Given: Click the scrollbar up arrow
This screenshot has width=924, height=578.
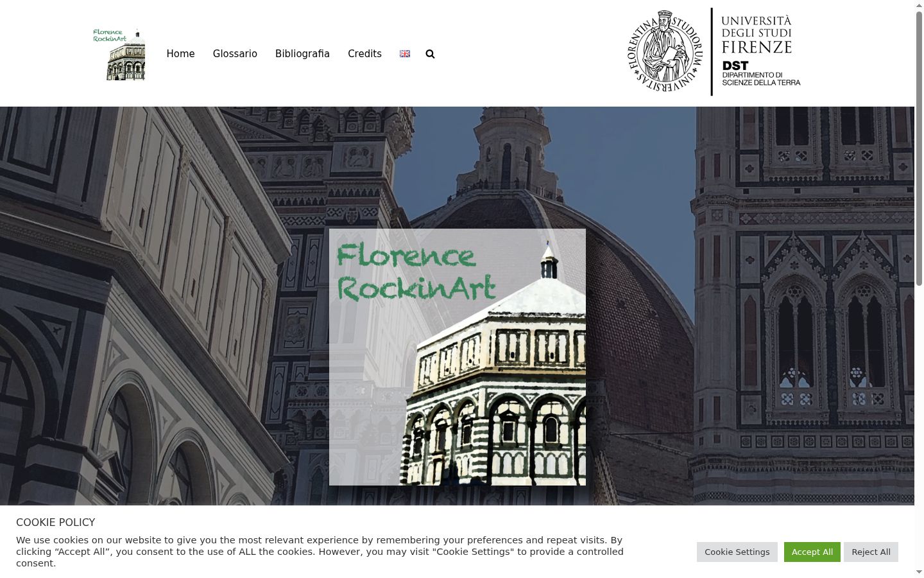Looking at the screenshot, I should 919,4.
